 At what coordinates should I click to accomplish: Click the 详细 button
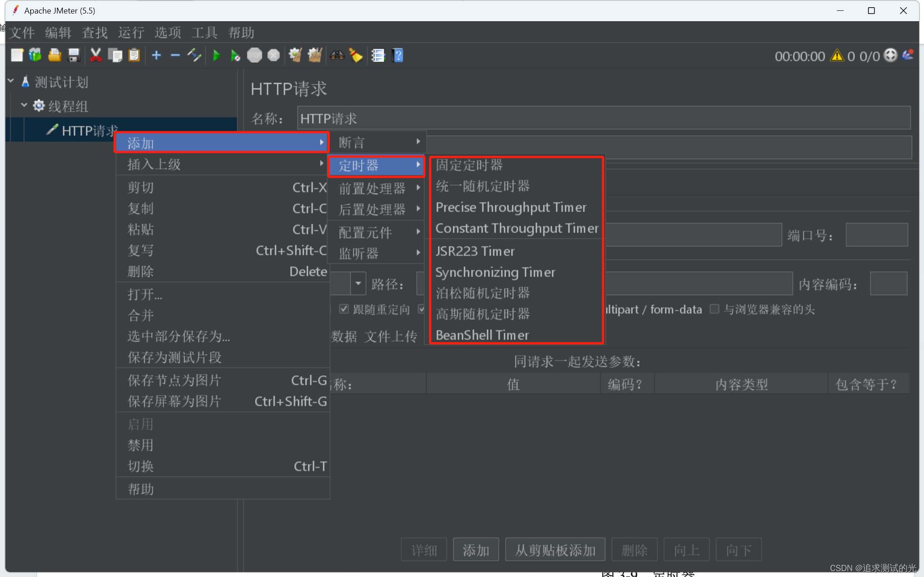point(424,550)
